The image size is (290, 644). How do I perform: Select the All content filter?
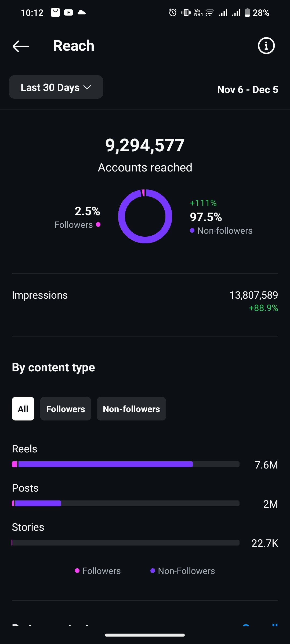coord(23,409)
